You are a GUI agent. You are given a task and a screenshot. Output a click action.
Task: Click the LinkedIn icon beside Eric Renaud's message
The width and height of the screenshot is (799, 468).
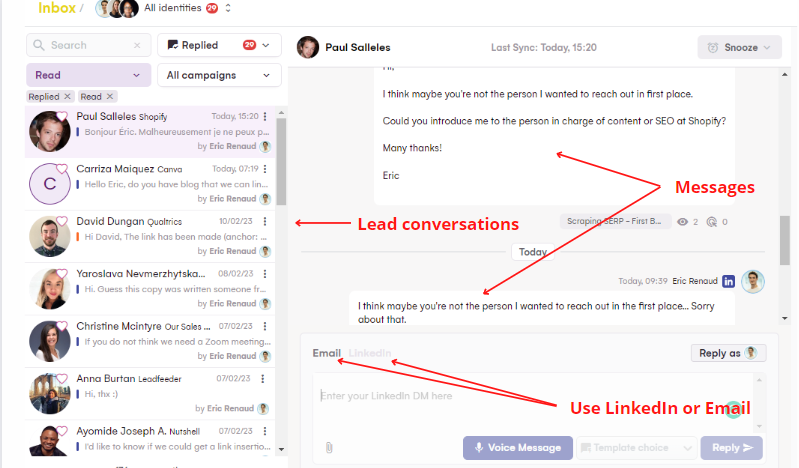(728, 282)
